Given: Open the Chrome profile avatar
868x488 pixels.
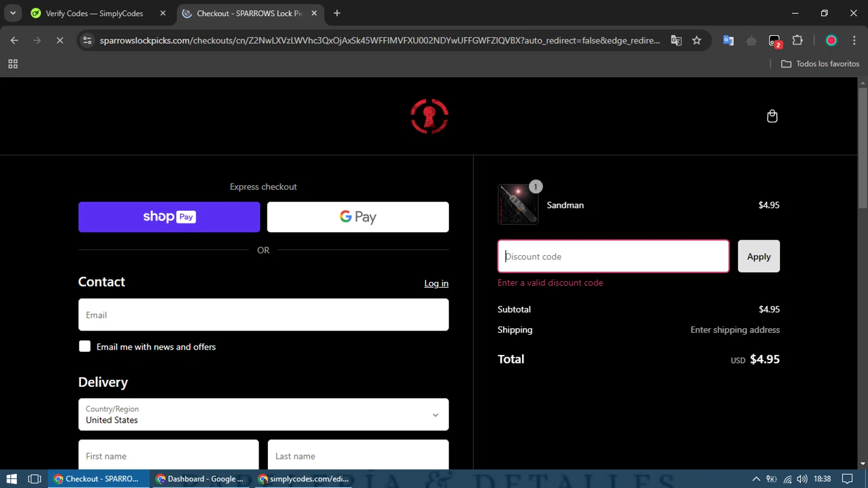Looking at the screenshot, I should click(x=831, y=41).
